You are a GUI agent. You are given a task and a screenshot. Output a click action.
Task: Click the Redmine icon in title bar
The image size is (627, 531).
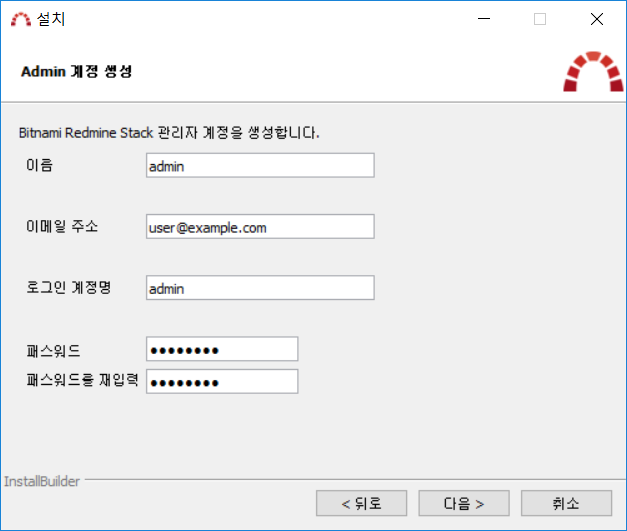click(x=21, y=19)
